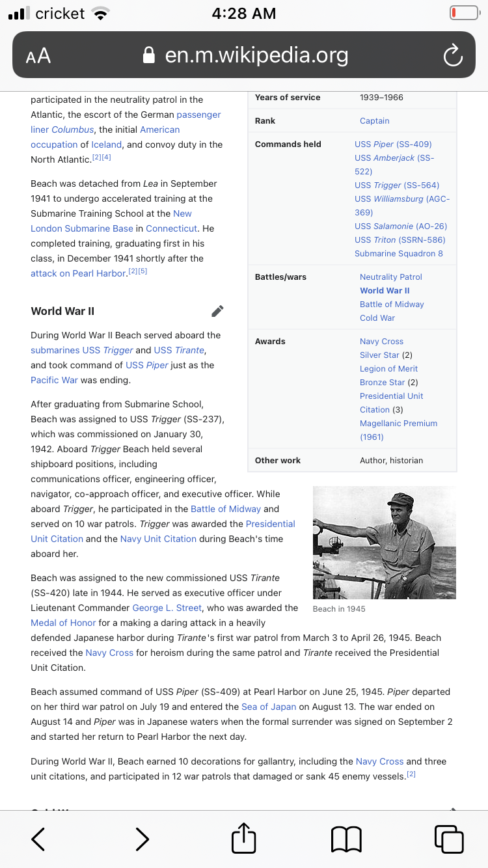Select the 'World War II' section heading
The image size is (488, 868).
pos(62,311)
